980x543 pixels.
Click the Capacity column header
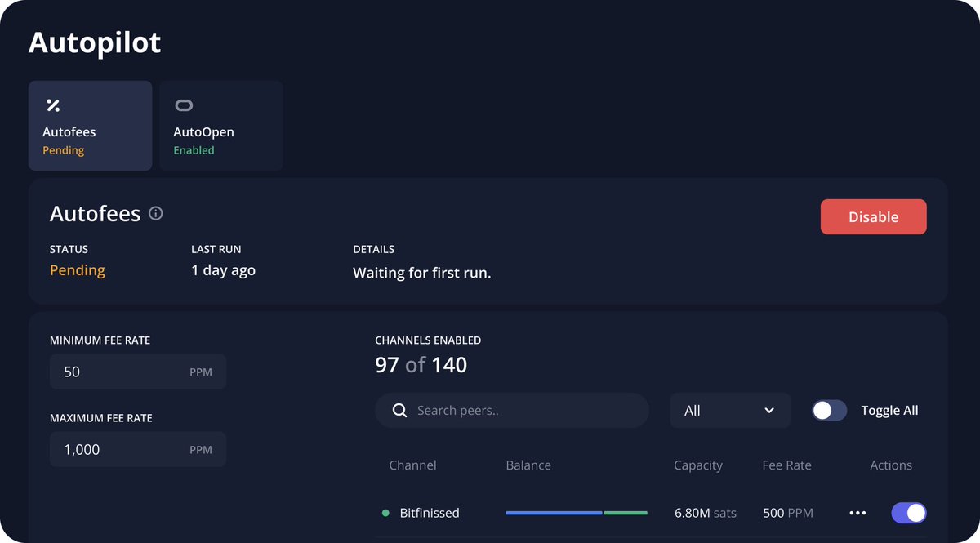(x=698, y=465)
